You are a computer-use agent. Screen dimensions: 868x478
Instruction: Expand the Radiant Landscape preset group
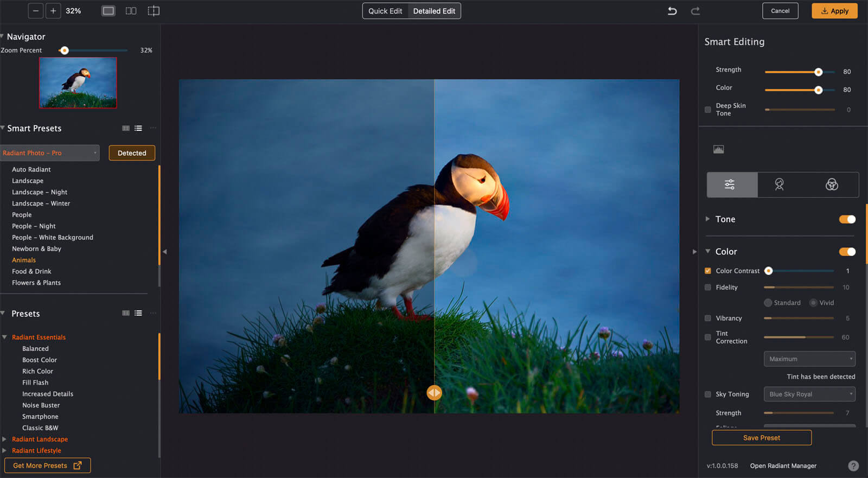point(4,439)
